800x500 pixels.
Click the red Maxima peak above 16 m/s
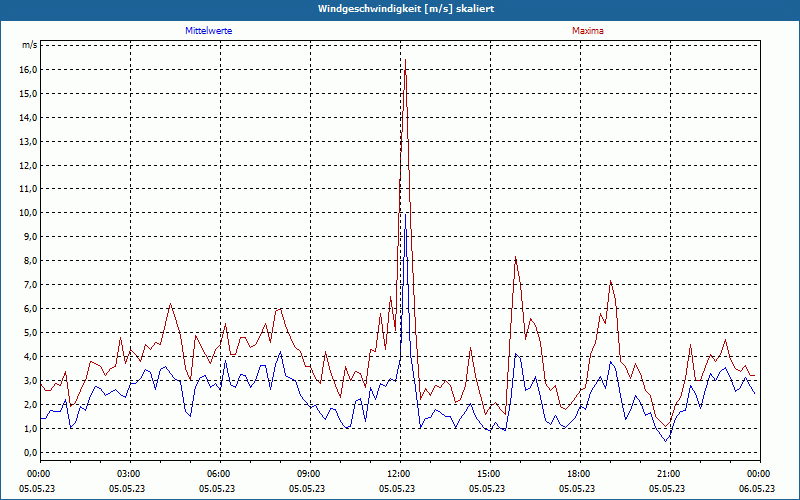tap(406, 60)
